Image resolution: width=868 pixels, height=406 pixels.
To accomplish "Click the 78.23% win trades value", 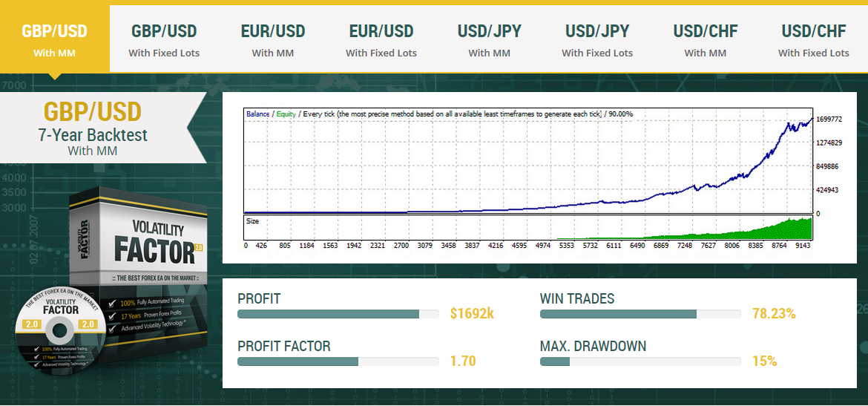I will pyautogui.click(x=774, y=314).
